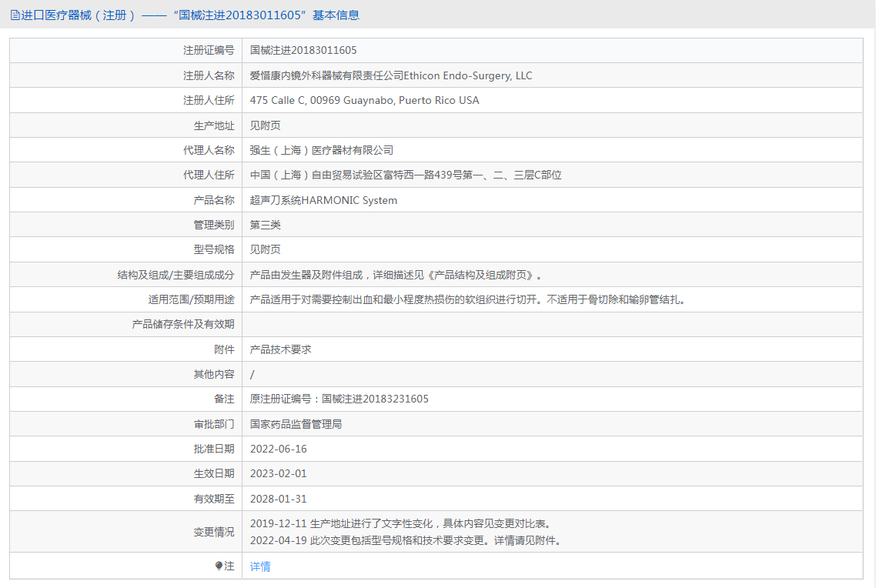The image size is (876, 588).
Task: Select the header title 进口医疗器械（注册）
Action: [79, 15]
